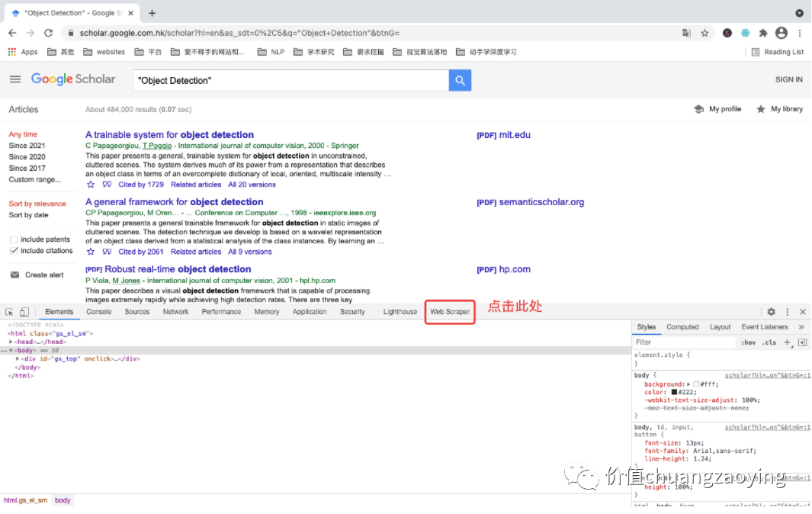Viewport: 812px width, 514px height.
Task: Open the Application tab
Action: tap(310, 312)
